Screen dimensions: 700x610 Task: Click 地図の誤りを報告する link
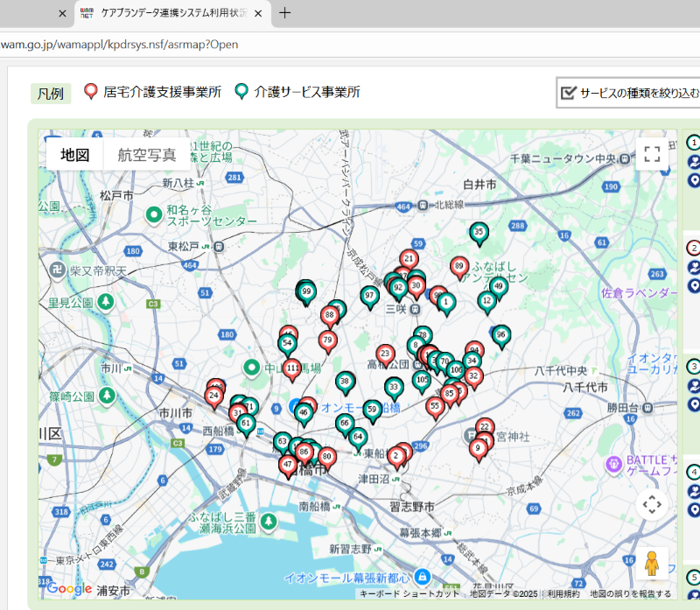[630, 593]
